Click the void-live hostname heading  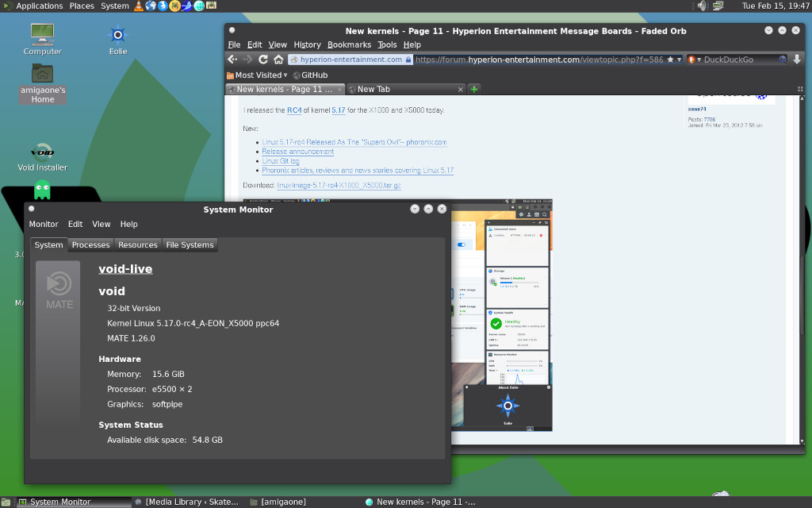(125, 269)
